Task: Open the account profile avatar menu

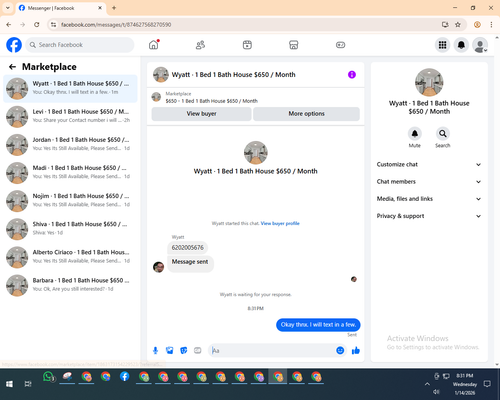Action: (480, 45)
